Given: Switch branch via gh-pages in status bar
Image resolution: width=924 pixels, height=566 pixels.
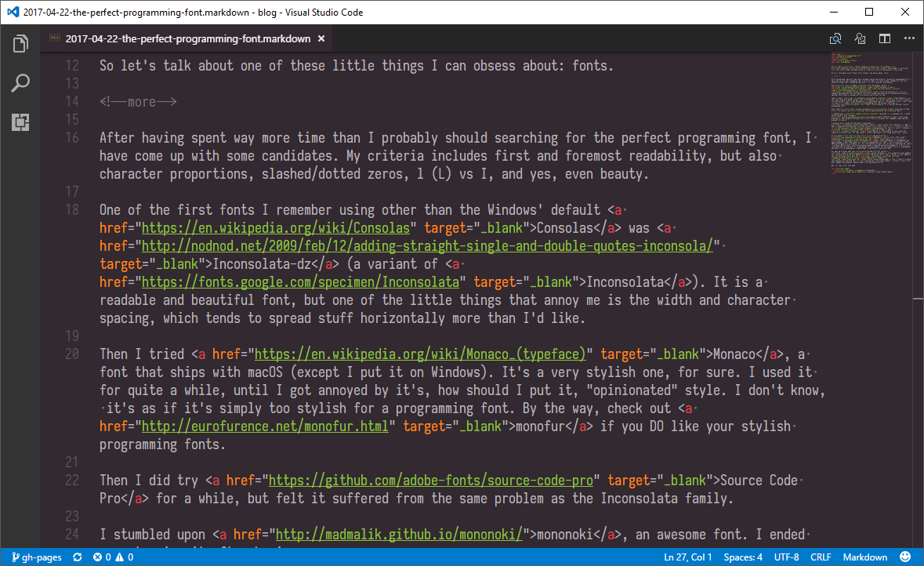Looking at the screenshot, I should pos(38,557).
